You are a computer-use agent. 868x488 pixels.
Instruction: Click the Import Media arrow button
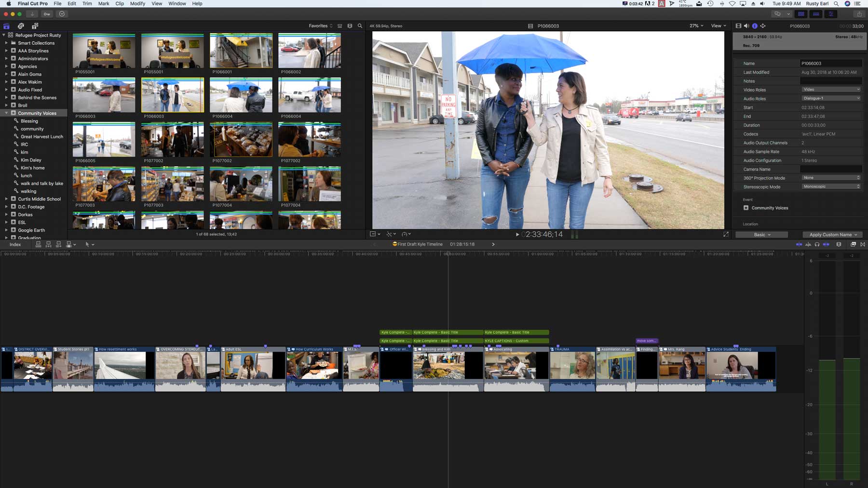click(x=33, y=14)
